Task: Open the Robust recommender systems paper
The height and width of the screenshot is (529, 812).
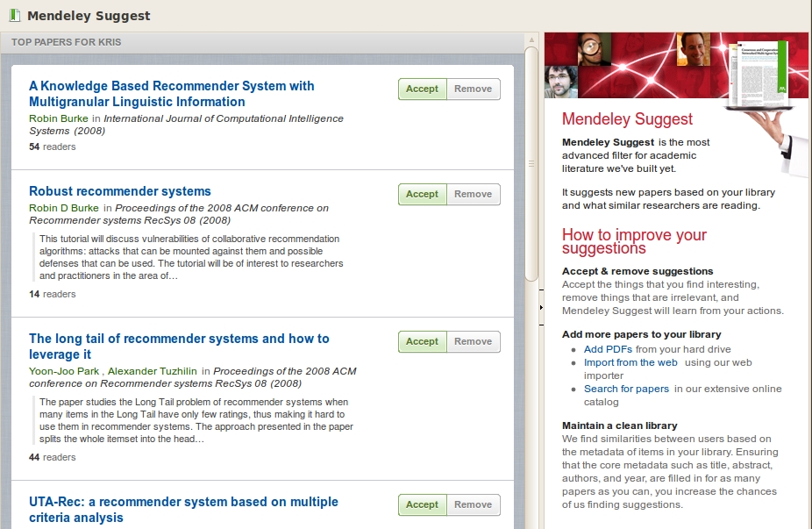Action: pos(119,190)
